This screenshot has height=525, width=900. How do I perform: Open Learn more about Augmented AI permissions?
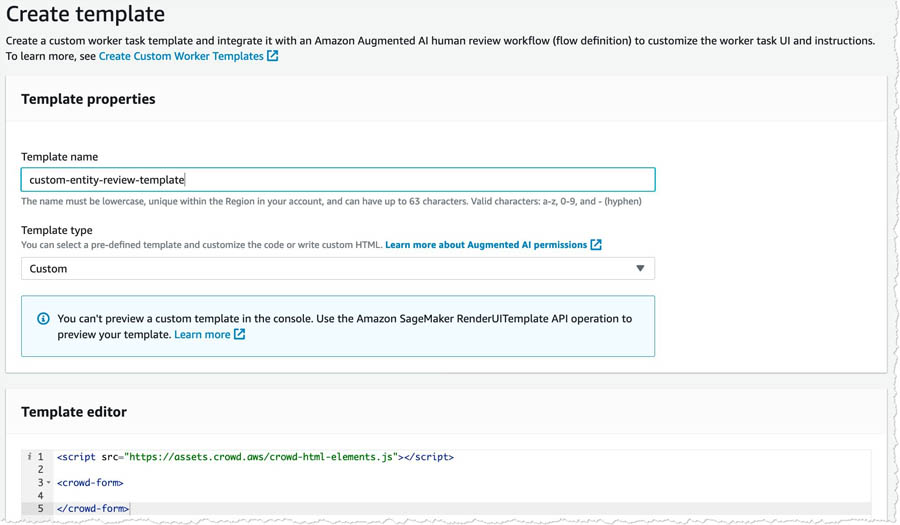(486, 245)
